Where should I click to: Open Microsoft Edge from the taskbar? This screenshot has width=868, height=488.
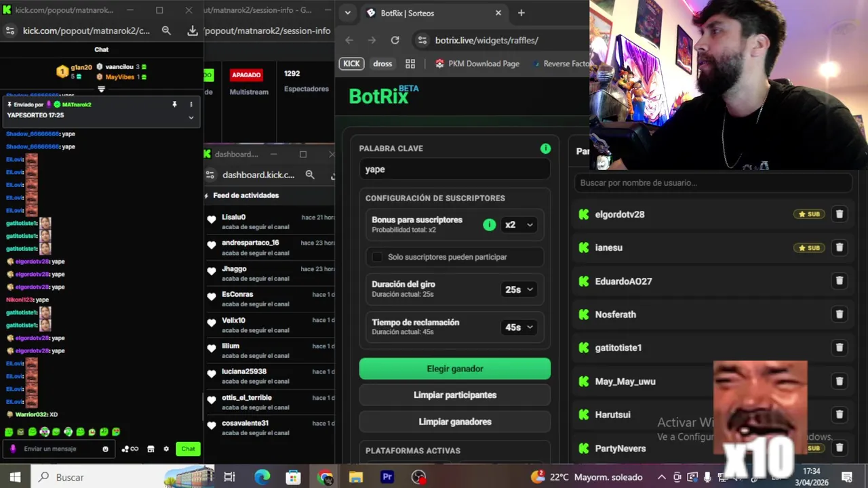click(x=262, y=477)
